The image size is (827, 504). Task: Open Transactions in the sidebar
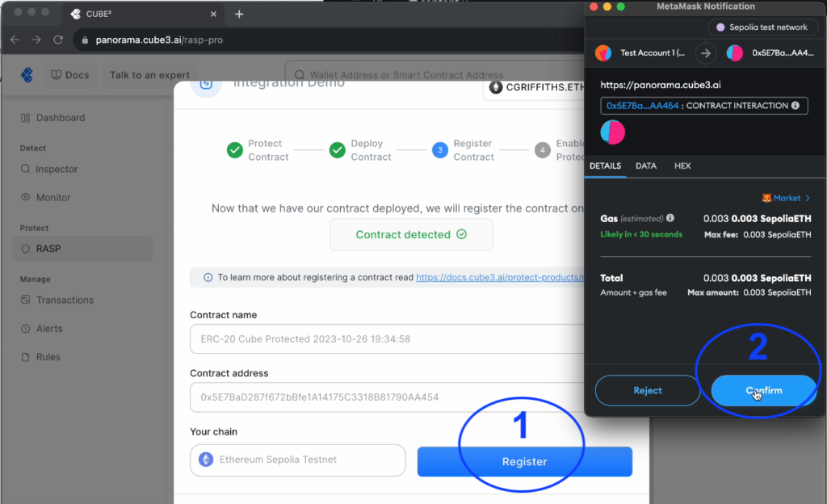tap(82, 300)
